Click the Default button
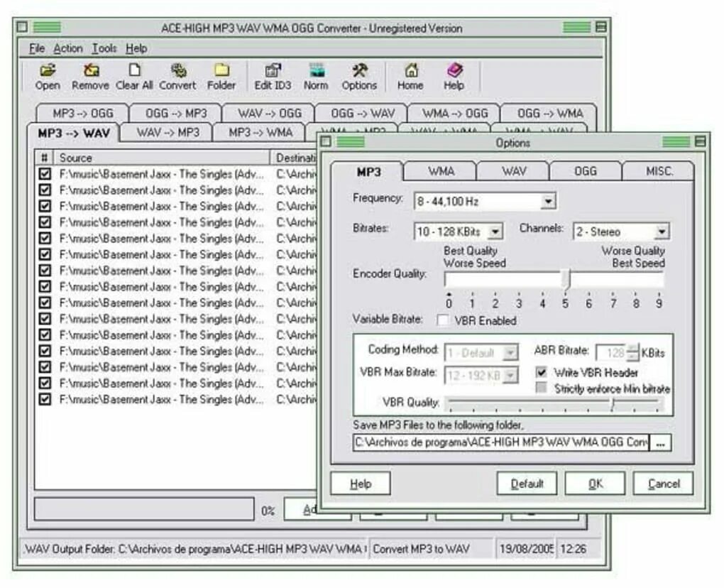This screenshot has width=724, height=588. [527, 484]
